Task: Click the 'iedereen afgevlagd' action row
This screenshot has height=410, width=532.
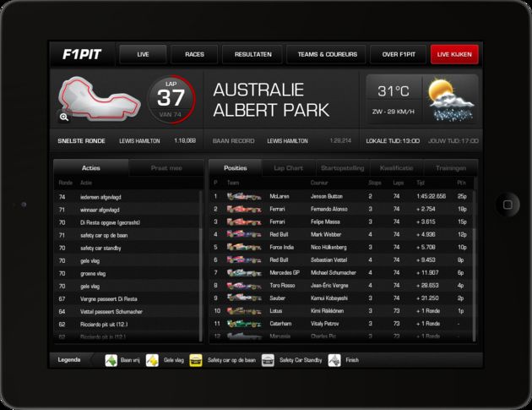Action: pos(127,197)
